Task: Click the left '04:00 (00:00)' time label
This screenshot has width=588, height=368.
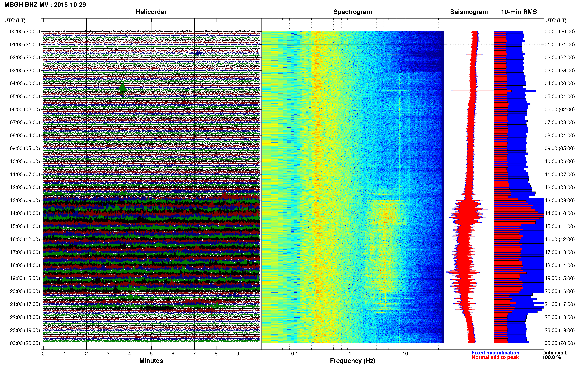Action: point(25,83)
